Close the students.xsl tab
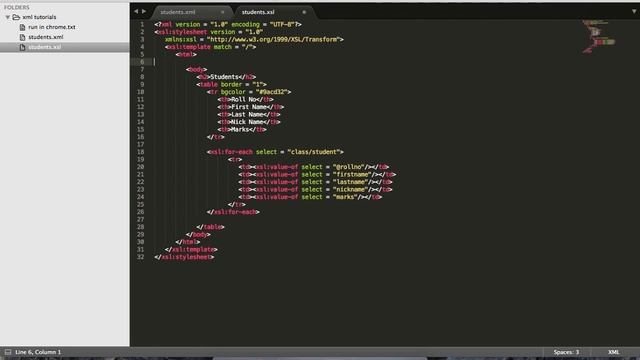 pyautogui.click(x=304, y=12)
